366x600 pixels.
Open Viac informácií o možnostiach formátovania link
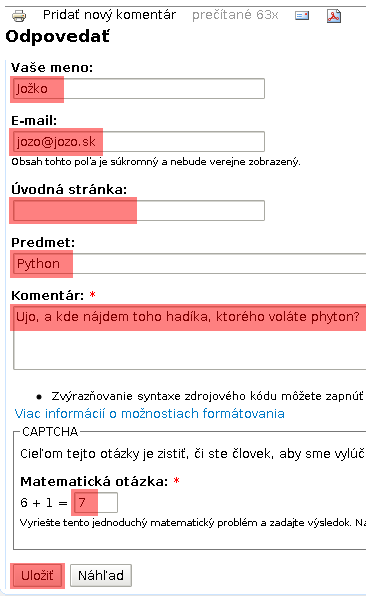click(x=150, y=413)
